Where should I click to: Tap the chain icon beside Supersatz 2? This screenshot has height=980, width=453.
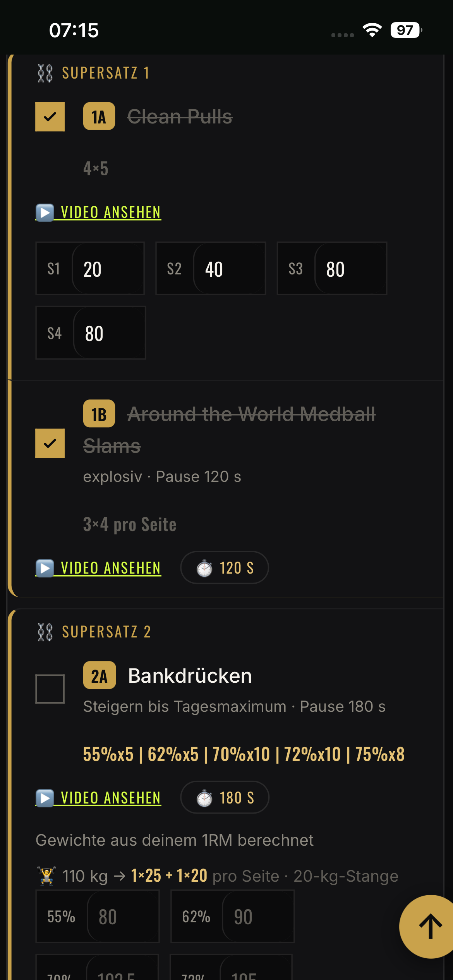coord(45,632)
